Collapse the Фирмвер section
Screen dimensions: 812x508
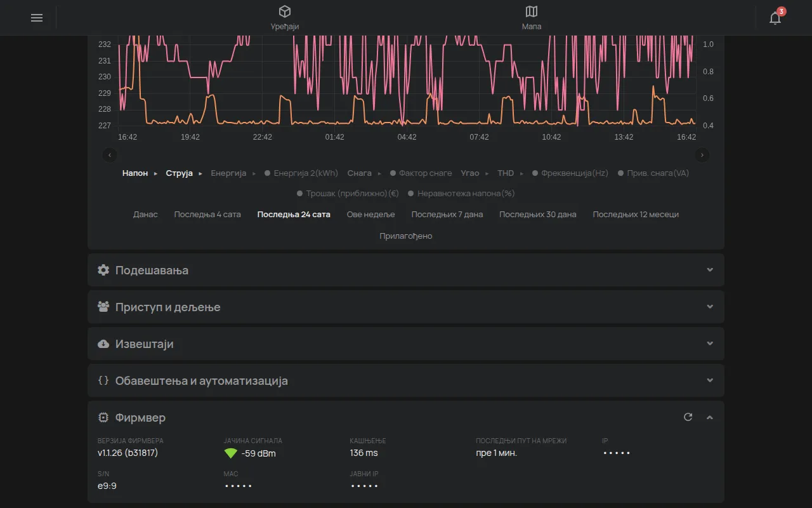(710, 417)
